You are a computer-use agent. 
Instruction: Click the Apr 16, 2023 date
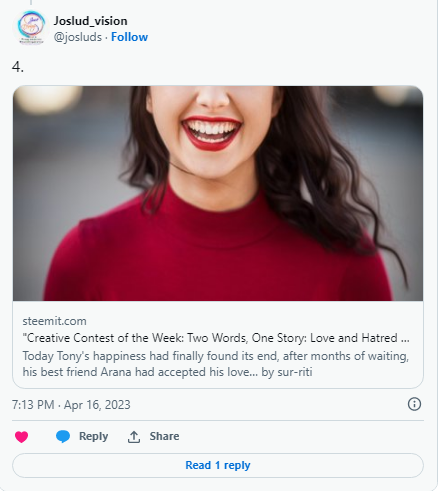pyautogui.click(x=97, y=405)
